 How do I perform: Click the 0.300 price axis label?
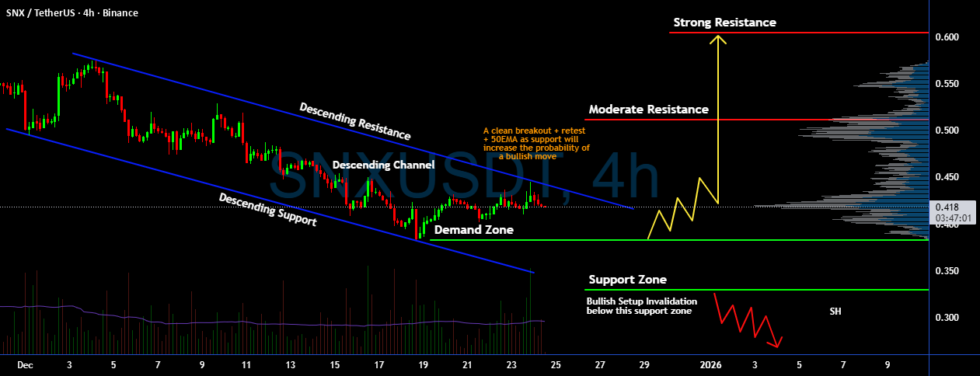tap(947, 318)
